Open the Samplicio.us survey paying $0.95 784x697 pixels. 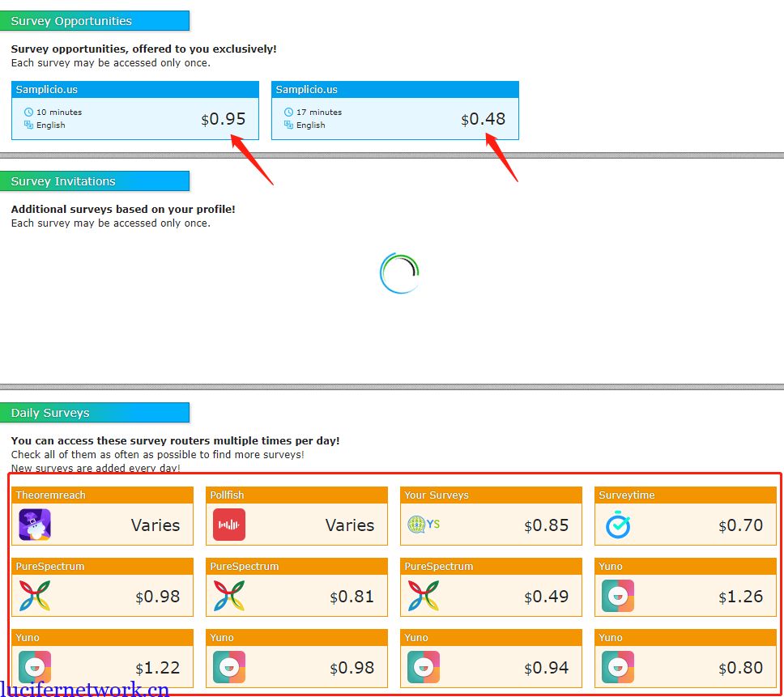coord(135,110)
